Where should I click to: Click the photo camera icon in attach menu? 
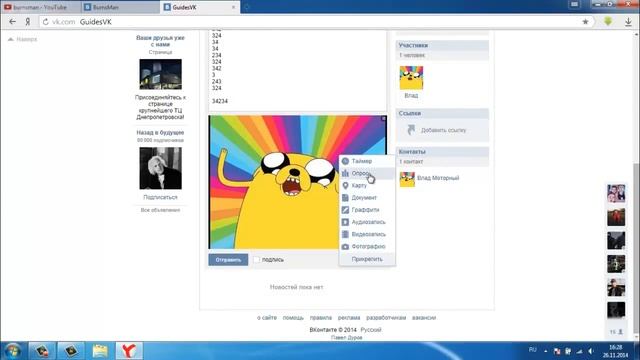click(x=345, y=247)
